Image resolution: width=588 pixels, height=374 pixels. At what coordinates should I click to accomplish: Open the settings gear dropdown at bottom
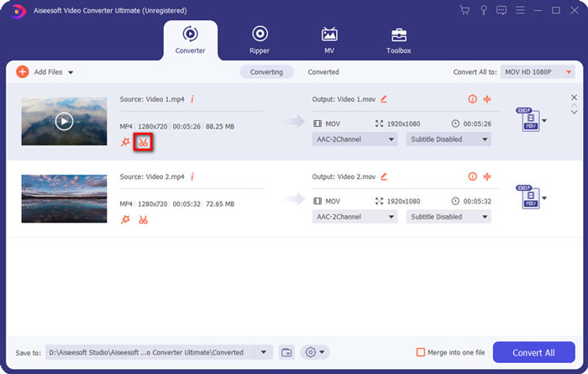[x=315, y=352]
